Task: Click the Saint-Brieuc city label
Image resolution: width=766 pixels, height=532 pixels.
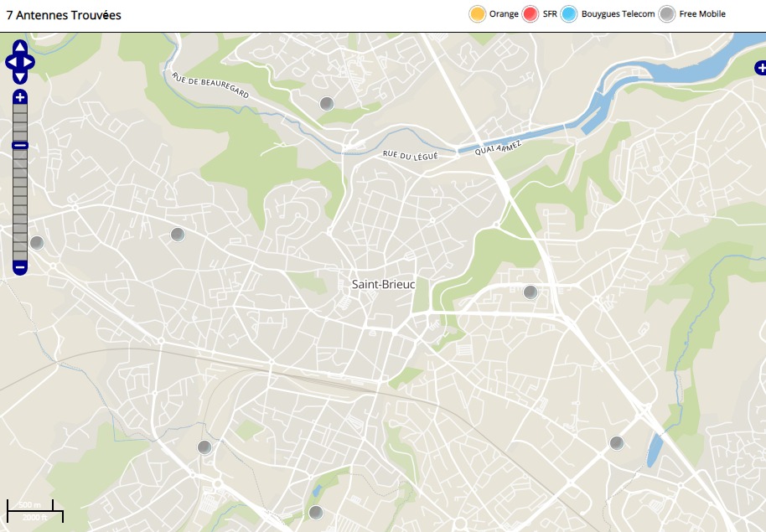Action: [383, 285]
